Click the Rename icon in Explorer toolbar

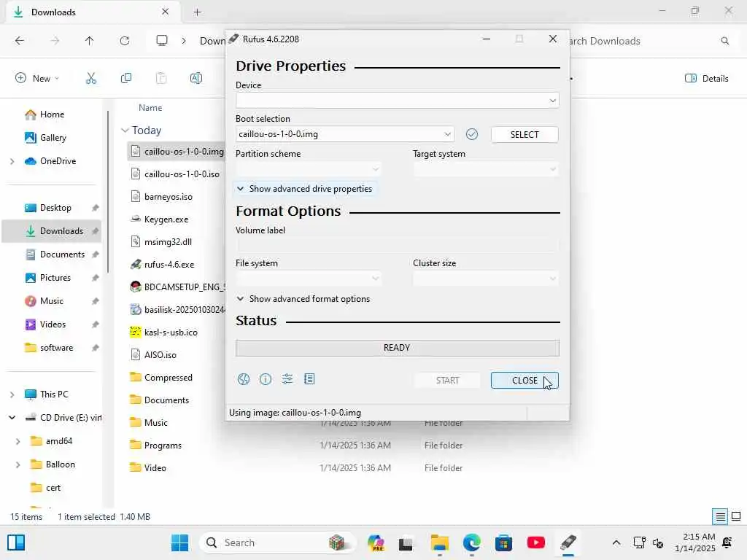point(196,78)
